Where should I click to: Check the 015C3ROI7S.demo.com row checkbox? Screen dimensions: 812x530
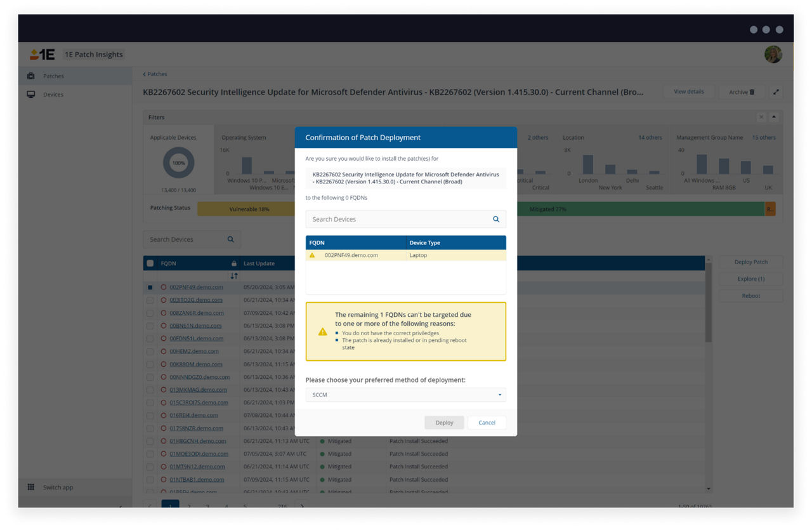pos(150,402)
